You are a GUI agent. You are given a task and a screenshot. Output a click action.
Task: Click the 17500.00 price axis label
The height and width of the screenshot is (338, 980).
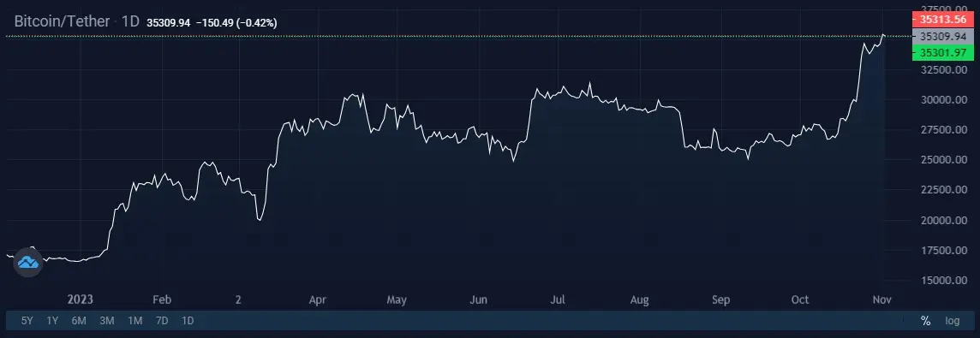tap(944, 251)
